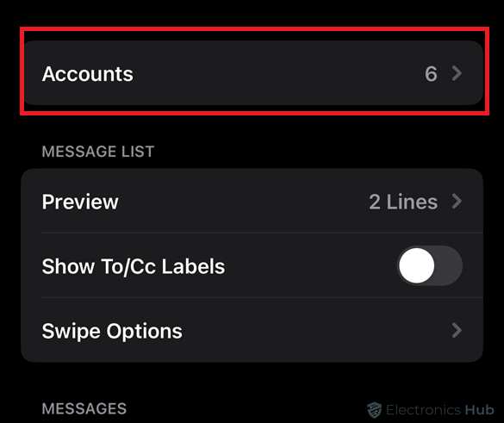Click the Preview label text
Screen dimensions: 504x423
80,202
